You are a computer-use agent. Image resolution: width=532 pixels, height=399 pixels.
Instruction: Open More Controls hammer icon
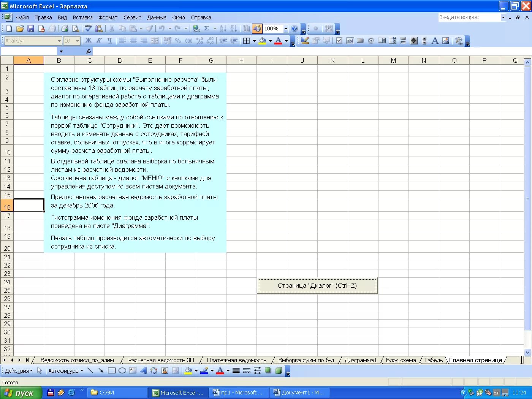tap(459, 41)
